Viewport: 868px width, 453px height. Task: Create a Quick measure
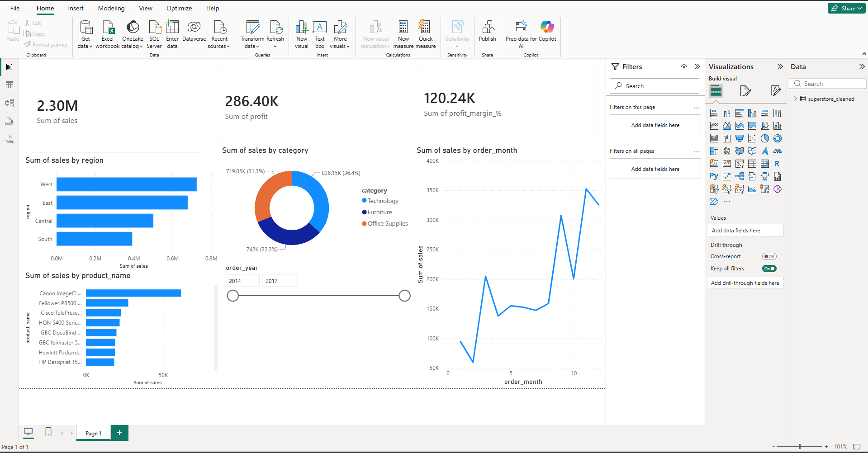(x=425, y=34)
